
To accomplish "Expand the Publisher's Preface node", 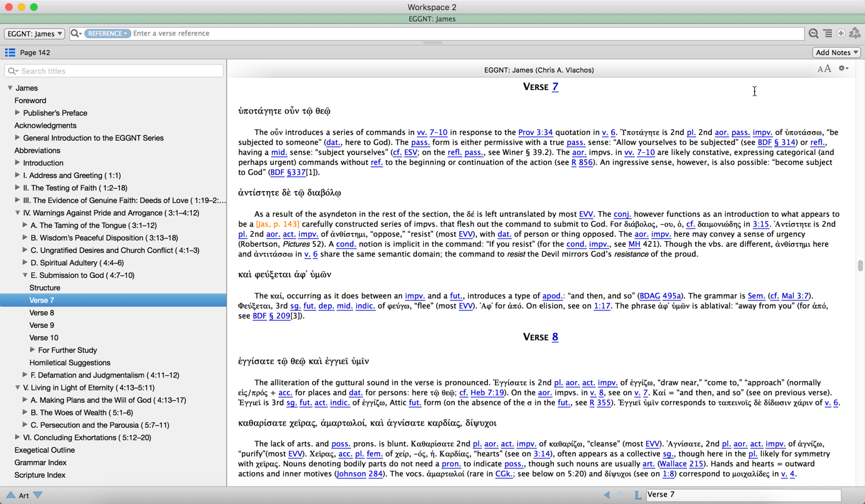I will [x=17, y=113].
